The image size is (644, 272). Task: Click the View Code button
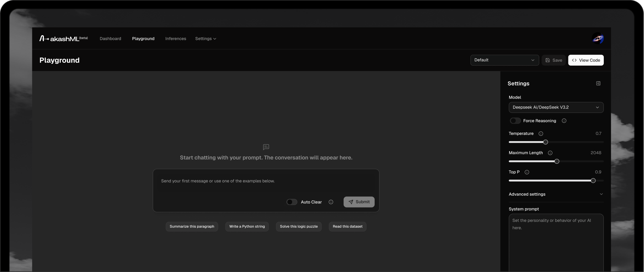586,60
